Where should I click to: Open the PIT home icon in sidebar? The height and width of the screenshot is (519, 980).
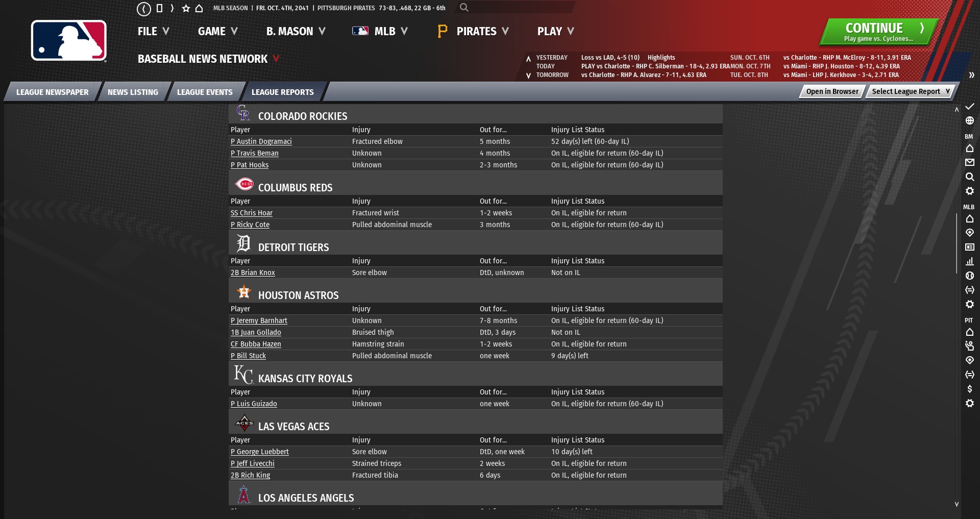(970, 332)
